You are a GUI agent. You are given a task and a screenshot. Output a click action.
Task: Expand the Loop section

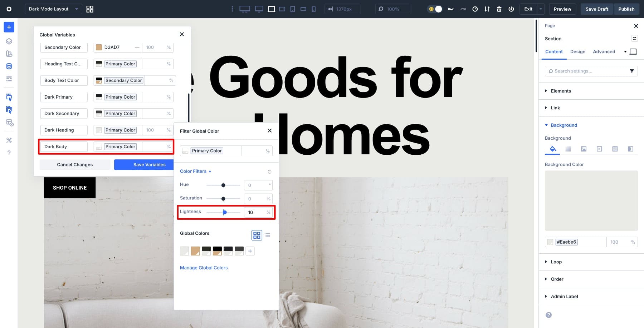tap(556, 262)
